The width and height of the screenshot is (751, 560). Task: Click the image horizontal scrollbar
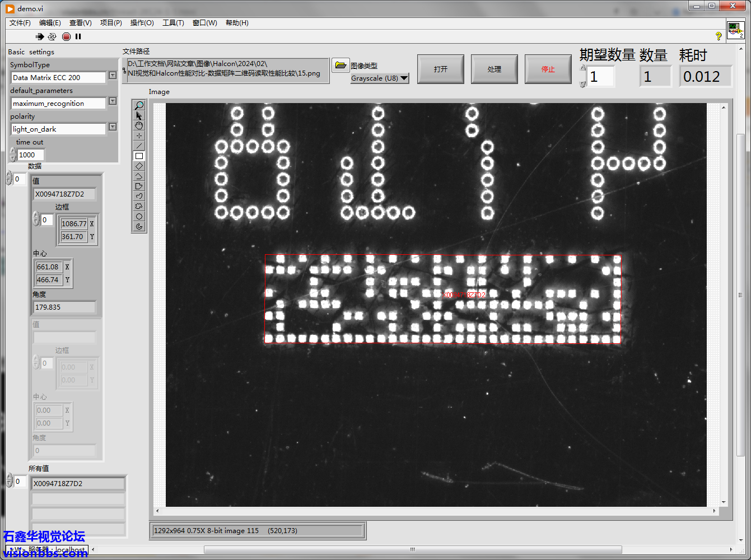435,511
